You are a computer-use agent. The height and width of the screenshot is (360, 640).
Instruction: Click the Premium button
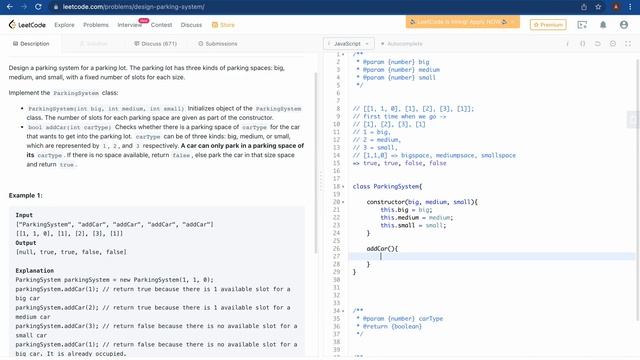point(548,25)
